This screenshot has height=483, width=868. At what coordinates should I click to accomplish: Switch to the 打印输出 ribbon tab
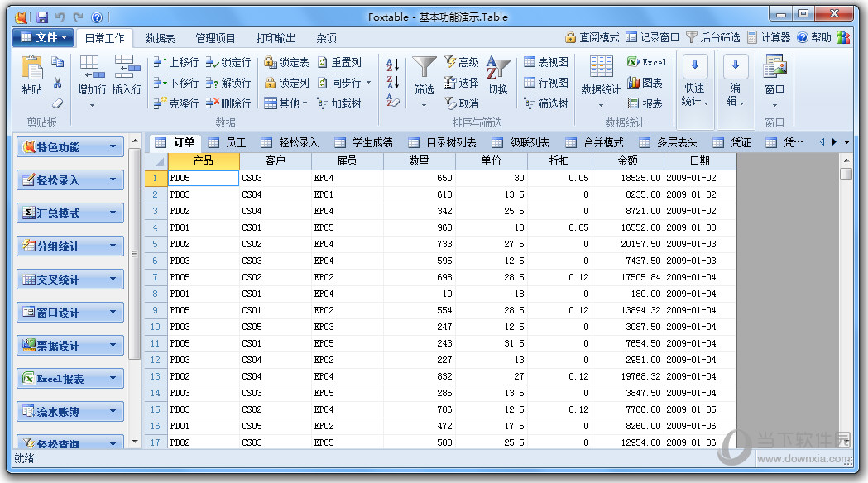(x=276, y=37)
